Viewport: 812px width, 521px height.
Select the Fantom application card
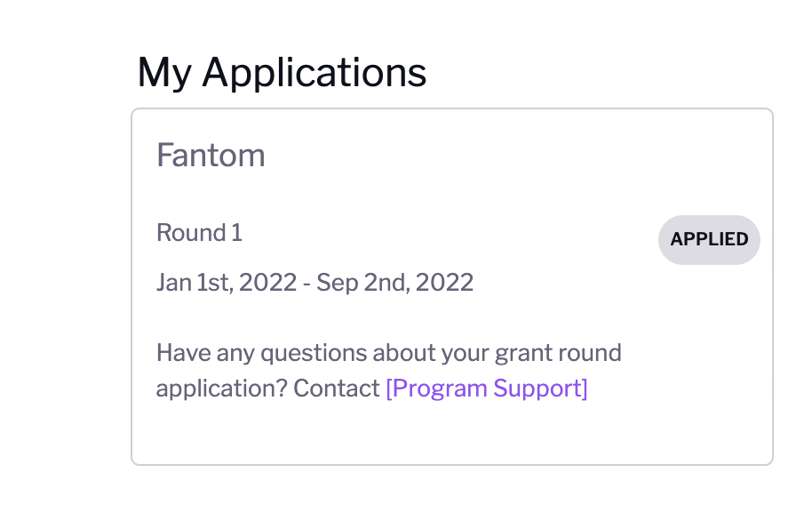coord(452,285)
